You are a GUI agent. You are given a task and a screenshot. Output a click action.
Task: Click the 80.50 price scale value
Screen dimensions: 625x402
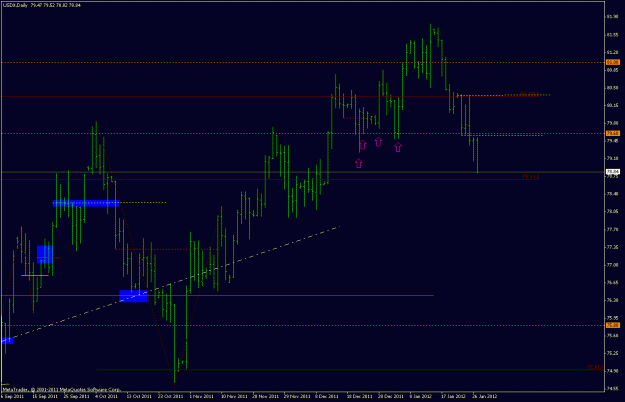pos(613,88)
